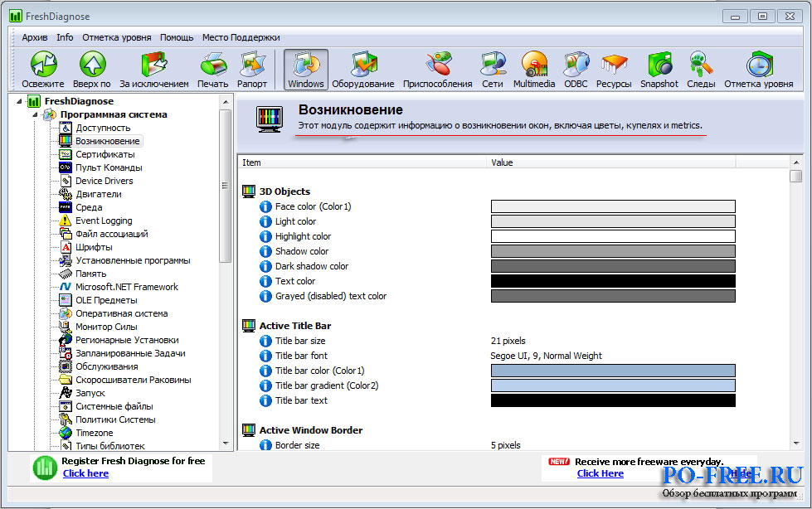This screenshot has width=812, height=509.
Task: Select Системные файлы in the tree
Action: coord(114,406)
